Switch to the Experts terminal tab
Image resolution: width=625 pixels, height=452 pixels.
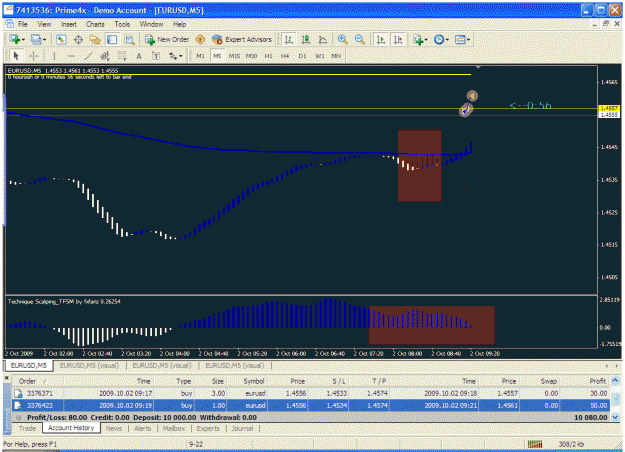[208, 428]
